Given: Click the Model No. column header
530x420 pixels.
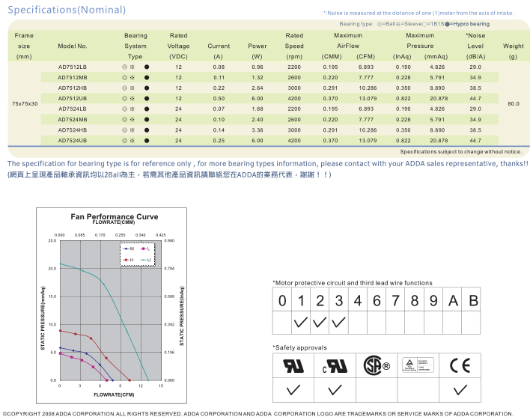Looking at the screenshot, I should coord(73,46).
